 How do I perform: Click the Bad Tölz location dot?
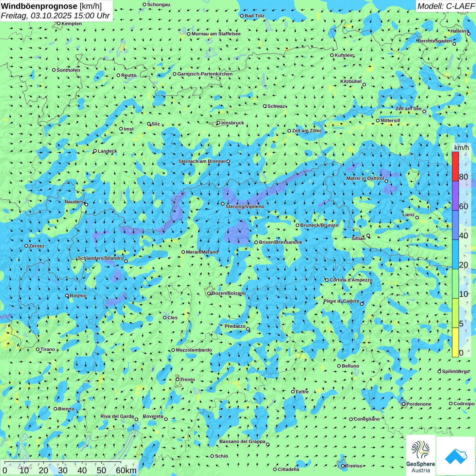coord(242,16)
